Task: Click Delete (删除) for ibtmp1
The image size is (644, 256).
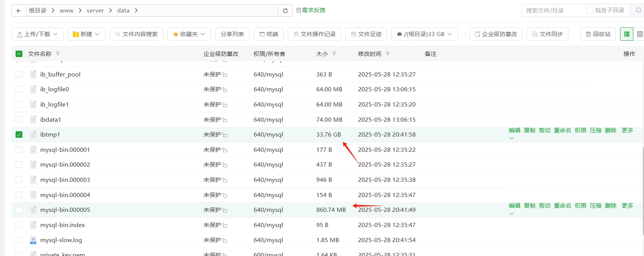Action: click(x=611, y=130)
